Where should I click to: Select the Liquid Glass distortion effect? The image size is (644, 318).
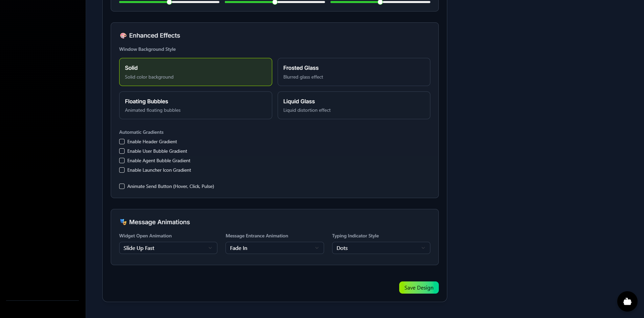click(353, 105)
